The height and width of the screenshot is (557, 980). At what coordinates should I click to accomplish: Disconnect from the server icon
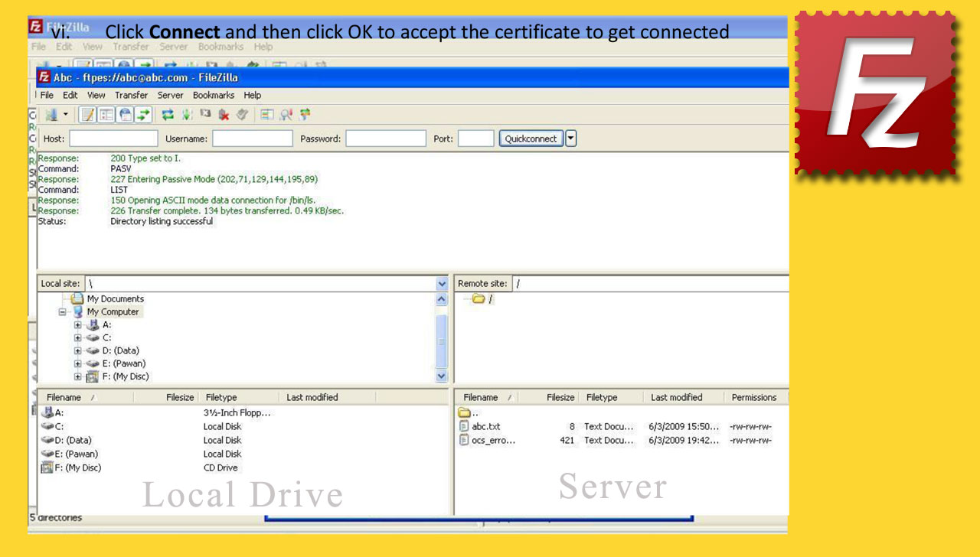[x=224, y=115]
